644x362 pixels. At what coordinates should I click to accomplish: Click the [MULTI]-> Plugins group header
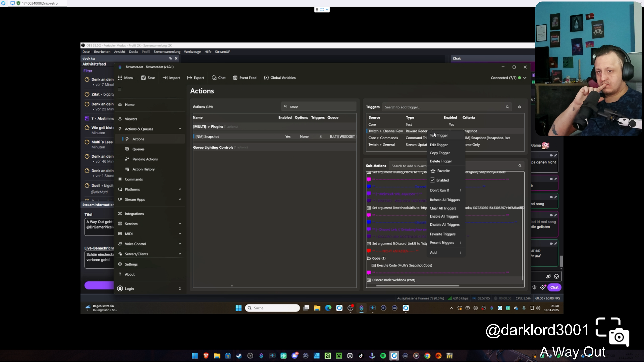click(274, 126)
